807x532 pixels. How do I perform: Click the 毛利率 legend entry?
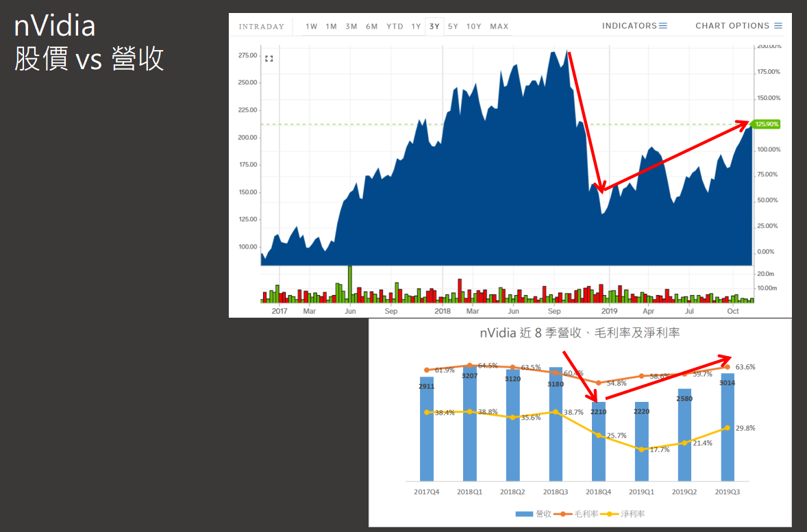click(x=576, y=514)
